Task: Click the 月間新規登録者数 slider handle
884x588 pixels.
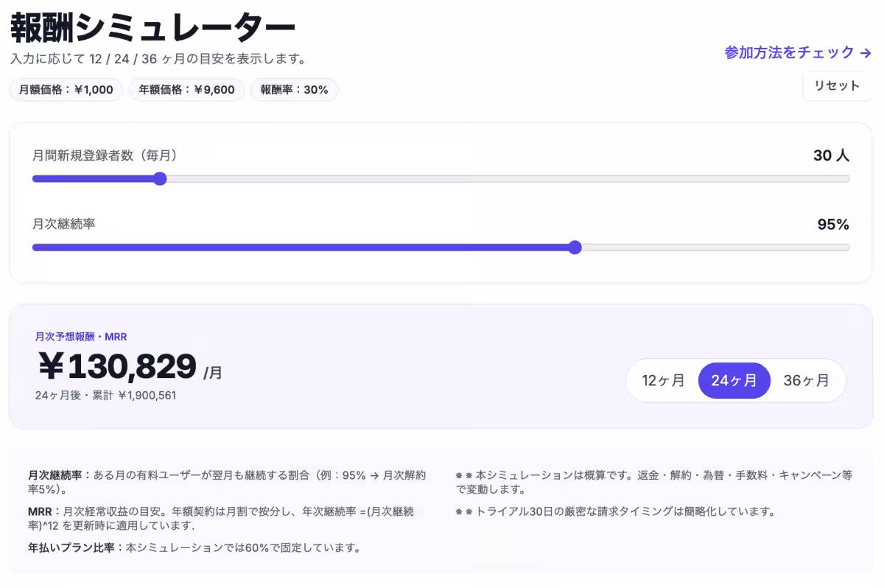Action: 160,178
